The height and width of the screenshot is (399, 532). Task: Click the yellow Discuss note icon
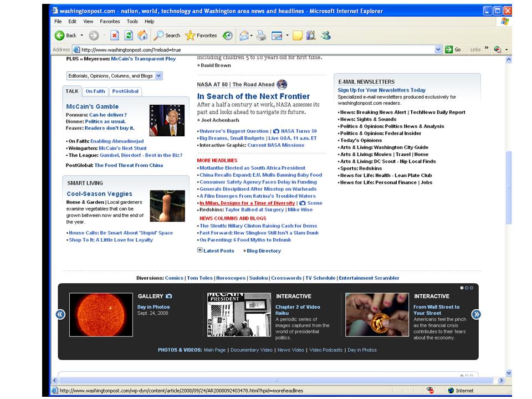298,35
